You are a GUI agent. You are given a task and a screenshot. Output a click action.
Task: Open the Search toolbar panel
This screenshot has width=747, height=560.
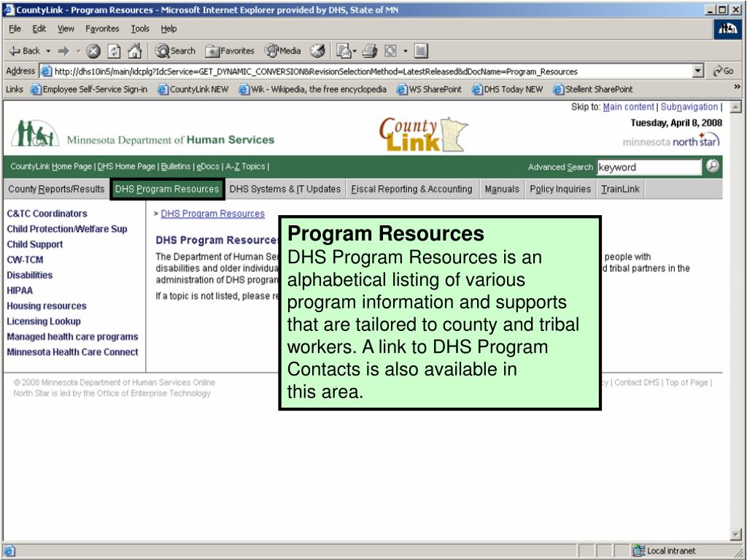(x=172, y=50)
